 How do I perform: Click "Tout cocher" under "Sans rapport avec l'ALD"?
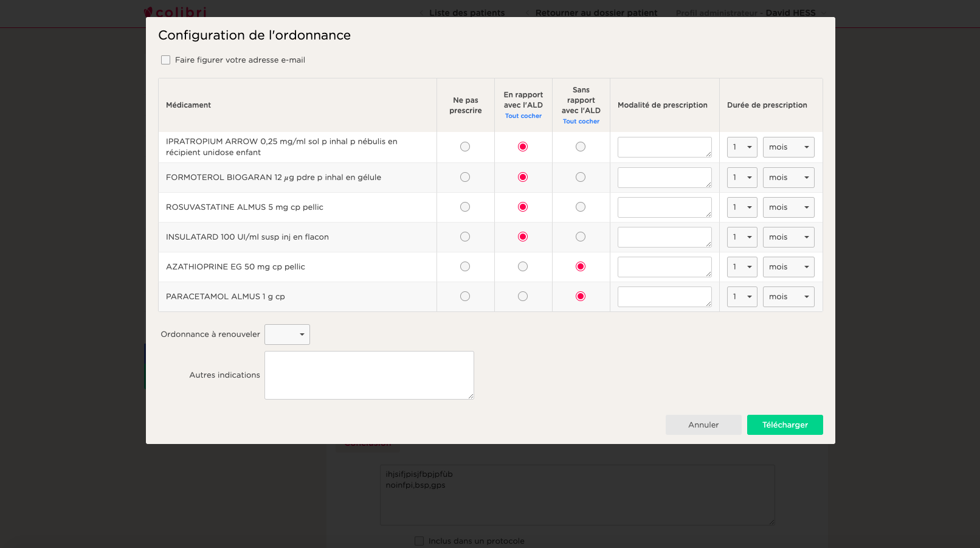[x=581, y=121]
